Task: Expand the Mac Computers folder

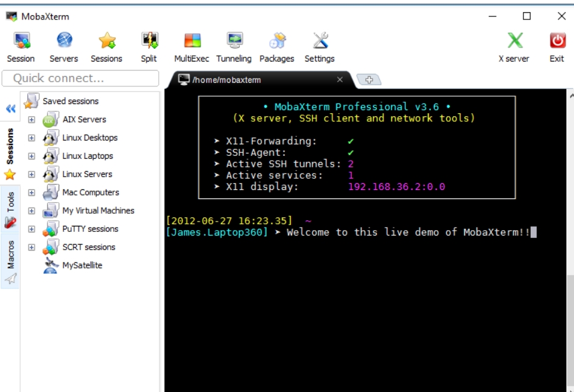Action: [x=32, y=193]
